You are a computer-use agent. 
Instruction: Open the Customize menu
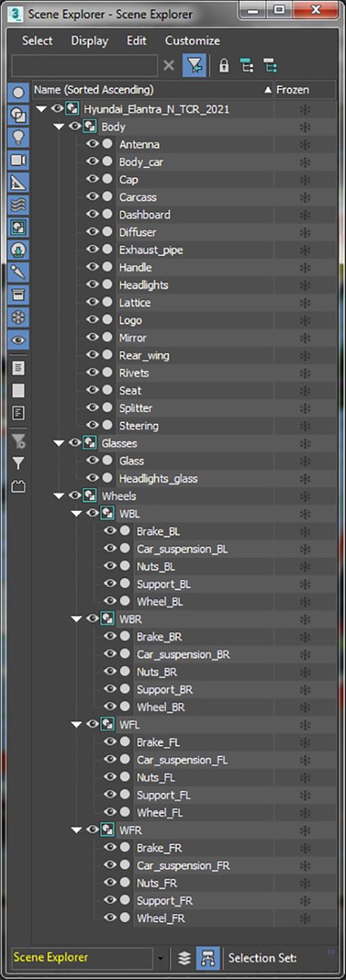click(x=193, y=41)
